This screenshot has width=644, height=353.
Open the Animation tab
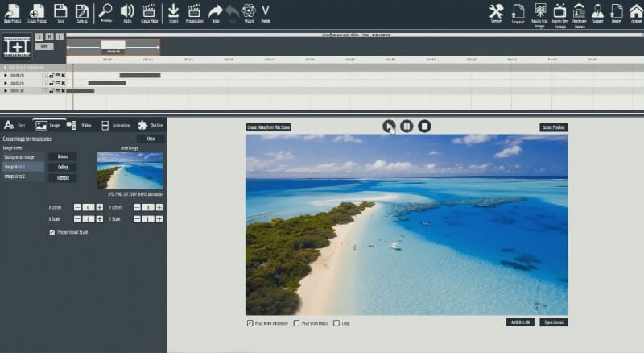point(115,125)
